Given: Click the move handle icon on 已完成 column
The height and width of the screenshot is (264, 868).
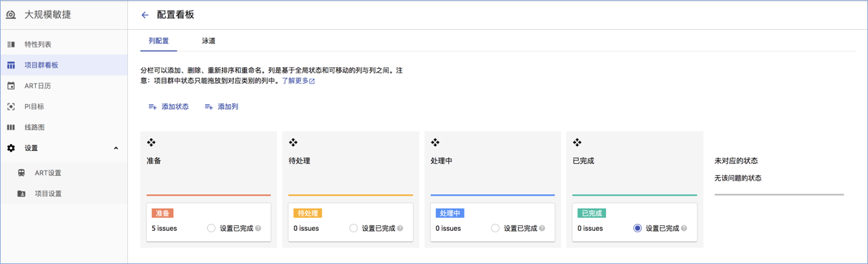Looking at the screenshot, I should coord(578,142).
